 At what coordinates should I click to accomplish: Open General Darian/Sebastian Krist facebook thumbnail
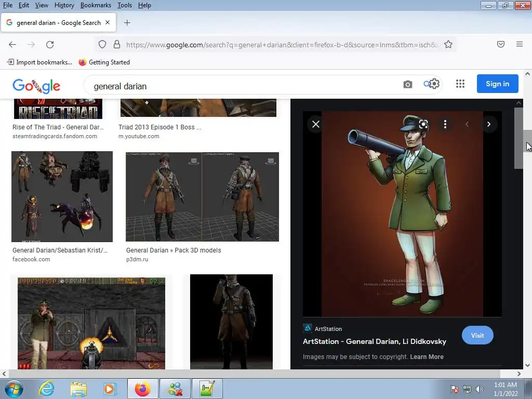pos(62,196)
